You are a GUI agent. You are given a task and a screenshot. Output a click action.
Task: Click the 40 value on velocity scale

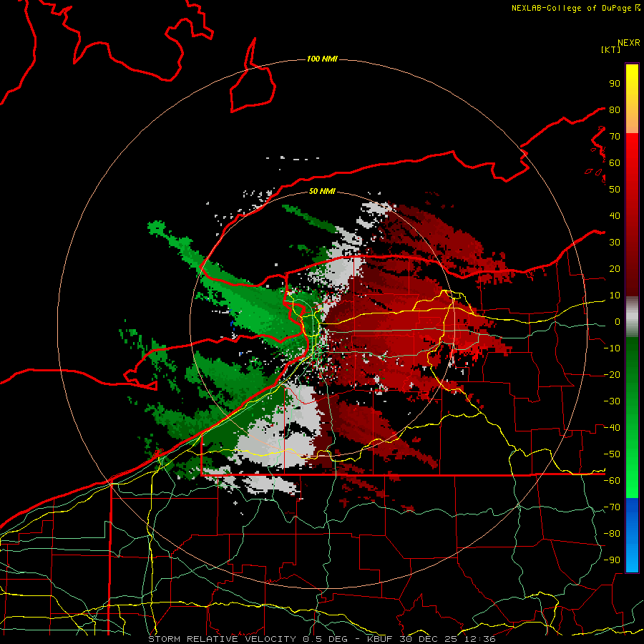pyautogui.click(x=615, y=216)
